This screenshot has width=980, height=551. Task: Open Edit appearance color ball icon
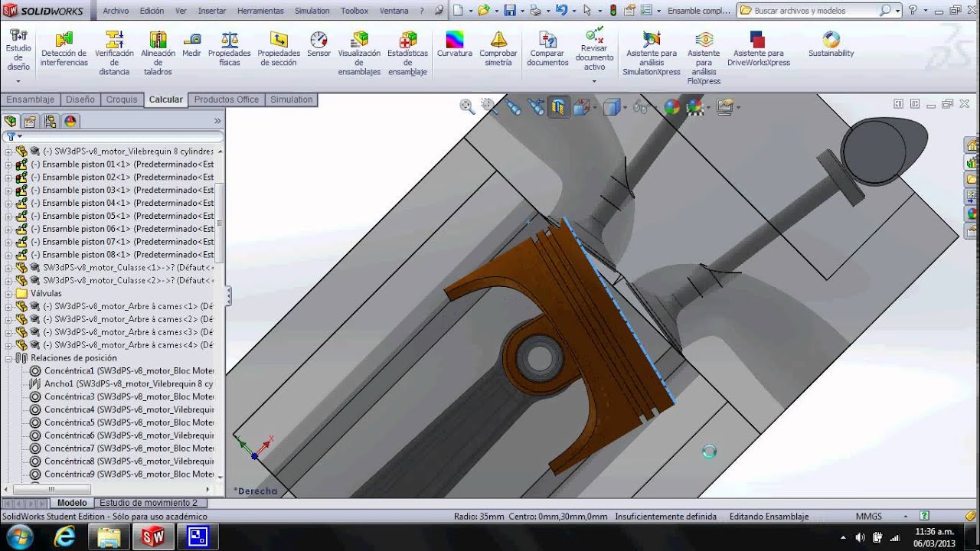pyautogui.click(x=671, y=107)
